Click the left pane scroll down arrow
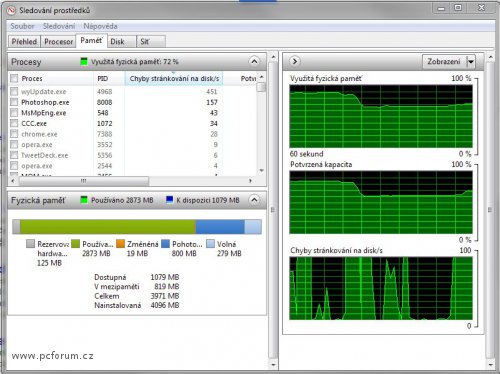500x374 pixels. click(x=273, y=365)
